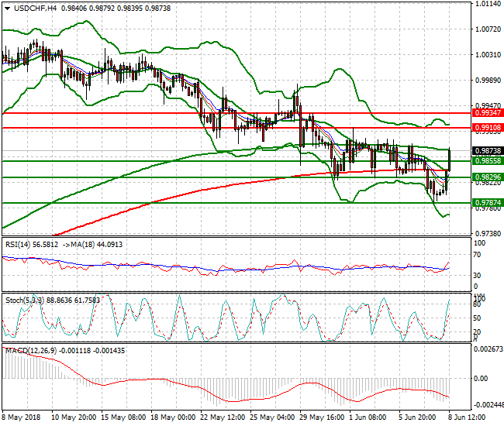The height and width of the screenshot is (426, 504).
Task: Select the MACD(12,26,9) indicator label
Action: point(31,351)
